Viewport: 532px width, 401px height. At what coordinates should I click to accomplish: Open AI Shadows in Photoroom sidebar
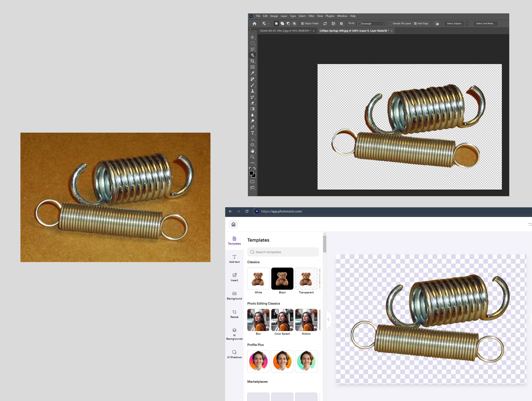(234, 354)
